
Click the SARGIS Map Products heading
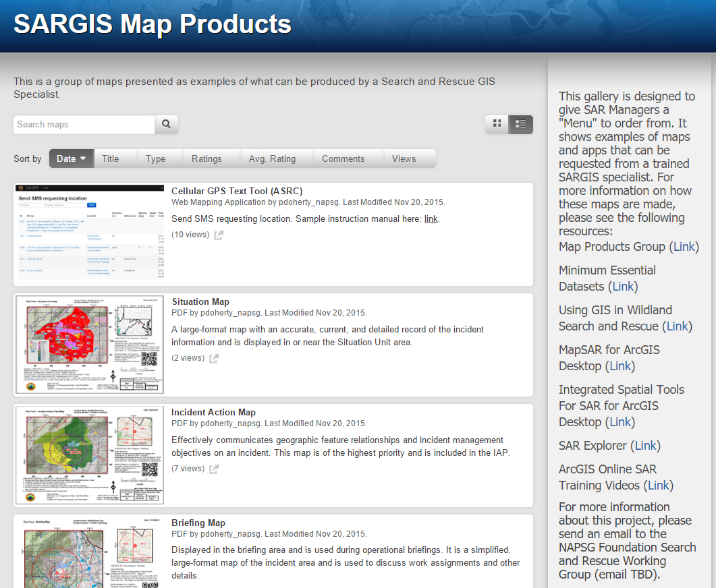tap(153, 24)
